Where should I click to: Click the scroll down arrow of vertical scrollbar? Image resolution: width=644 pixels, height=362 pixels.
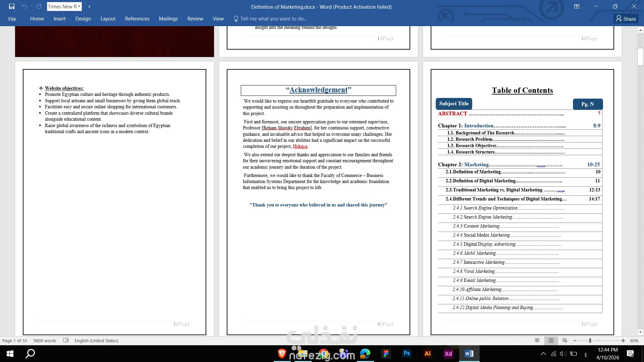click(x=640, y=333)
